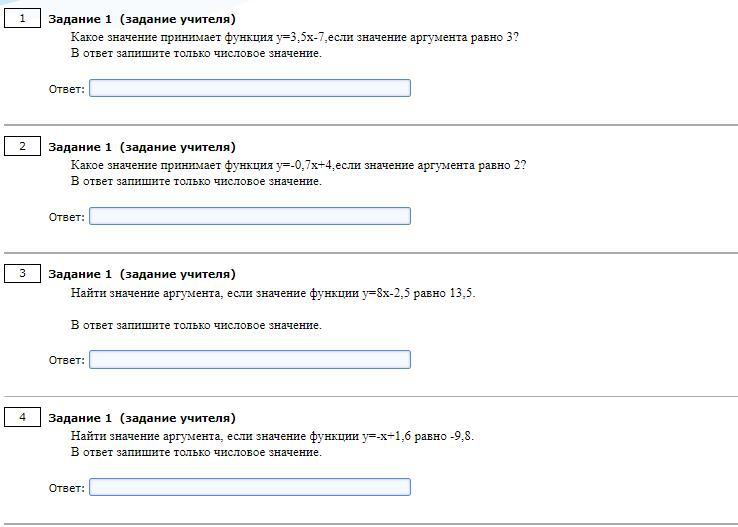738x527 pixels.
Task: Select question number box 3
Action: [x=22, y=273]
